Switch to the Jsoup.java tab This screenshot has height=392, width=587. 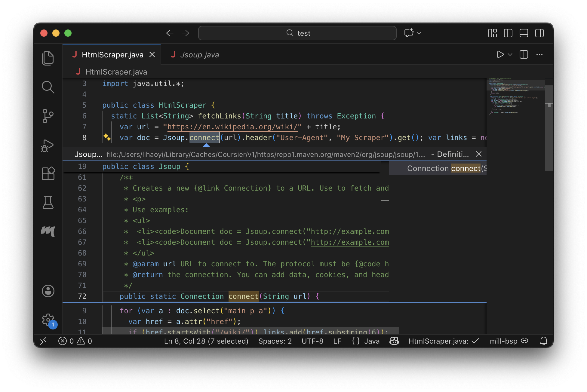200,54
